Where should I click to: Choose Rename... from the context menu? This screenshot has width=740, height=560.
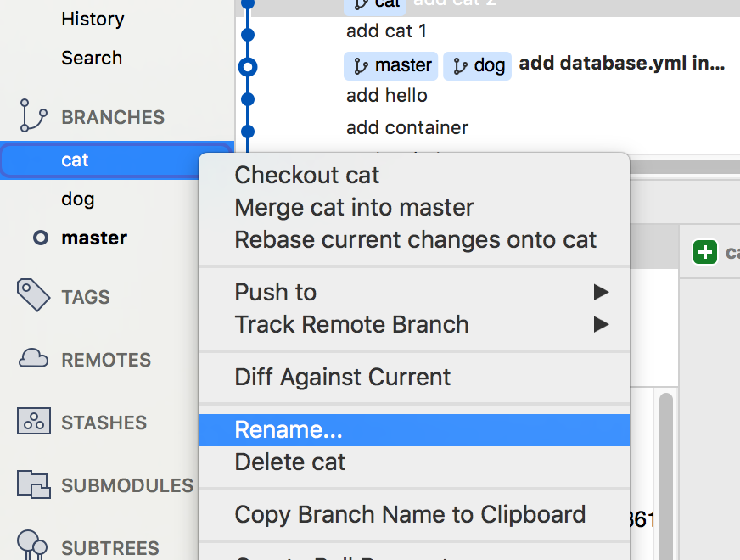coord(289,430)
